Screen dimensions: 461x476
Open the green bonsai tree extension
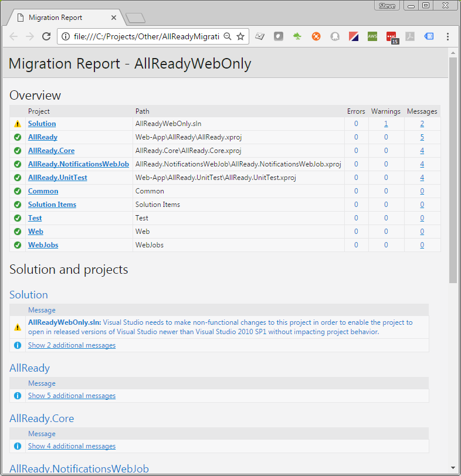coord(297,36)
